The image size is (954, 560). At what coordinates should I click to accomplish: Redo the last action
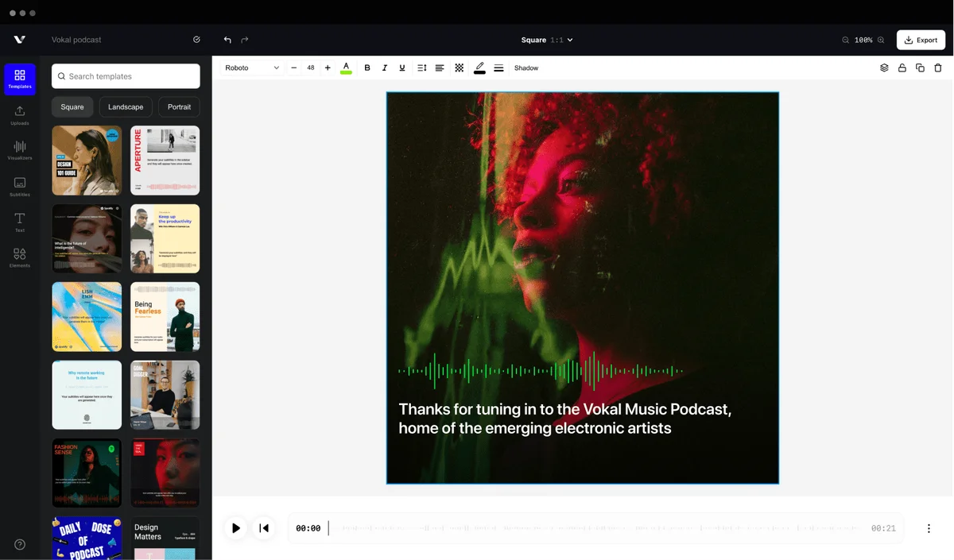245,40
